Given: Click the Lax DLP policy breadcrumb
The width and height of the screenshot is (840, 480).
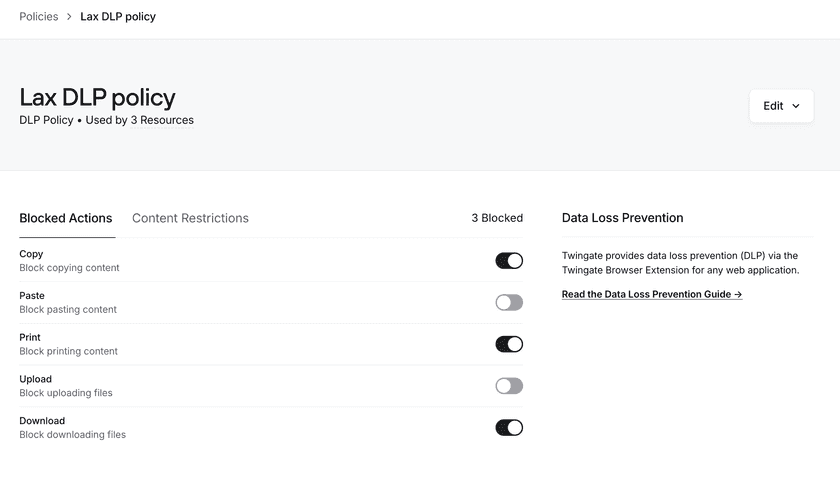Looking at the screenshot, I should click(118, 17).
